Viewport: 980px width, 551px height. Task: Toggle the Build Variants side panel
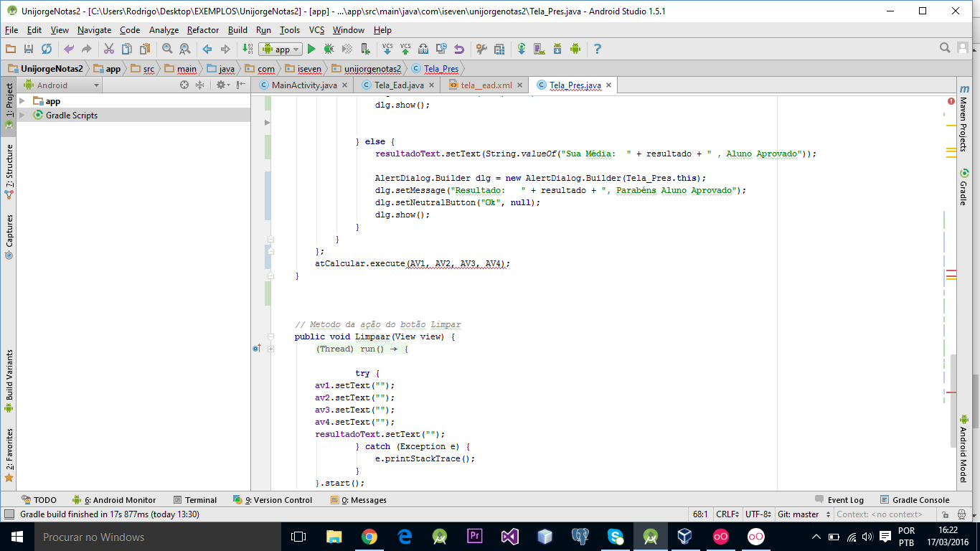[x=9, y=380]
